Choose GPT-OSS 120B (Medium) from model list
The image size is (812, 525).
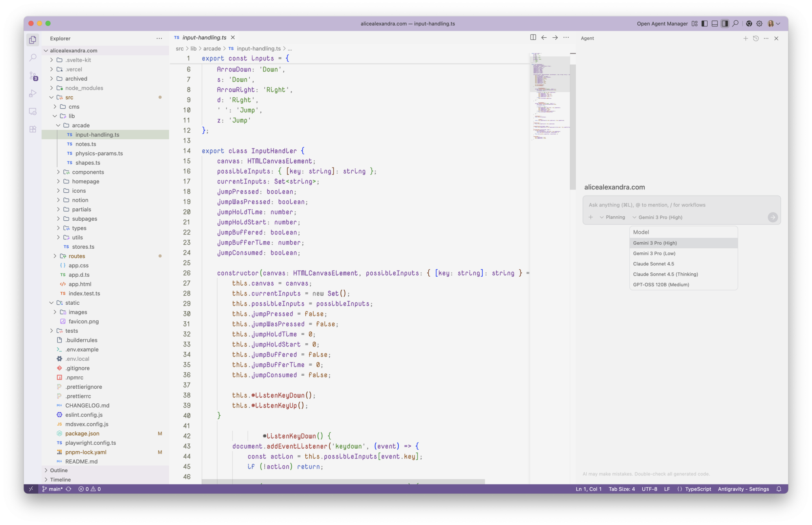661,284
